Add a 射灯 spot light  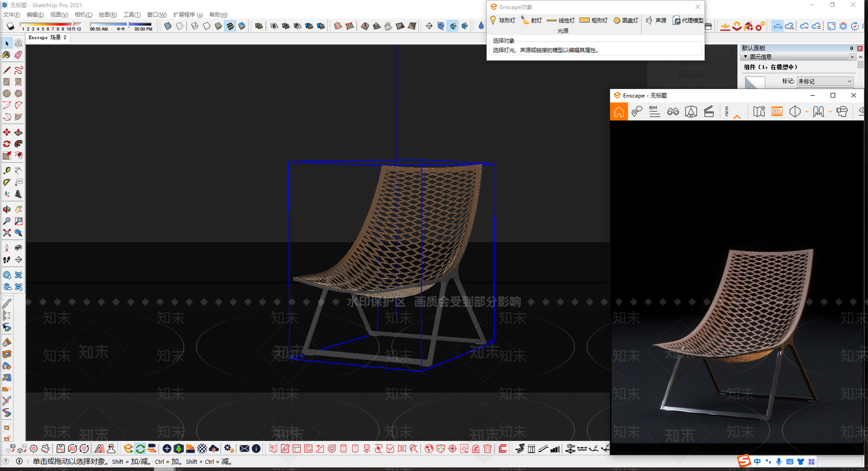coord(531,20)
